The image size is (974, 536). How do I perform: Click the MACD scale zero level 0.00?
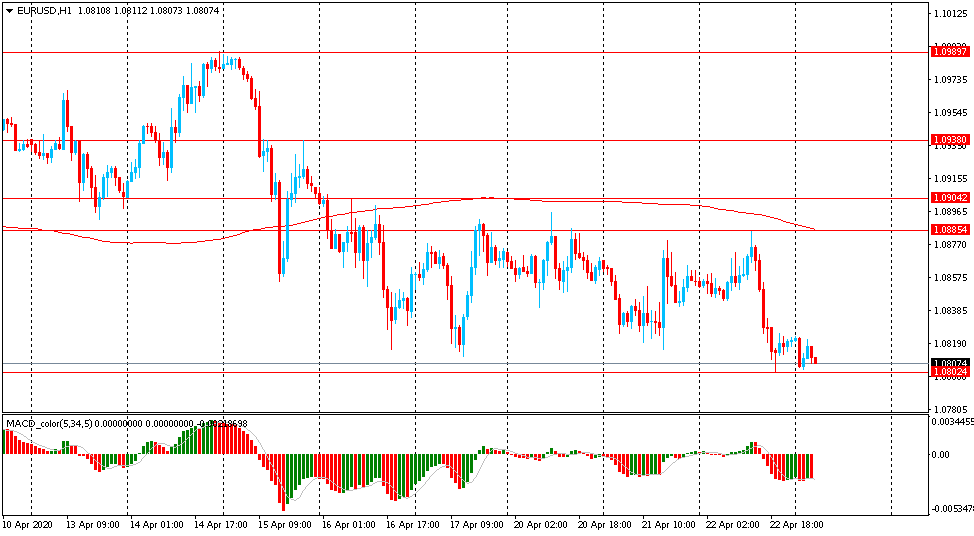(x=941, y=455)
